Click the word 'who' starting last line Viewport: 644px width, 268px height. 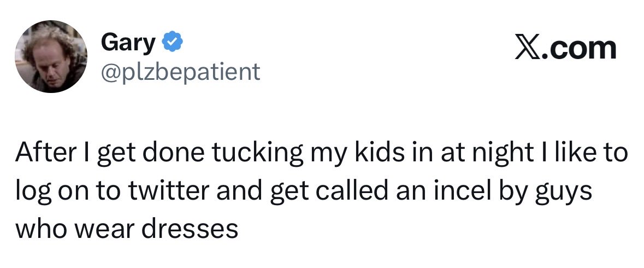(x=42, y=229)
